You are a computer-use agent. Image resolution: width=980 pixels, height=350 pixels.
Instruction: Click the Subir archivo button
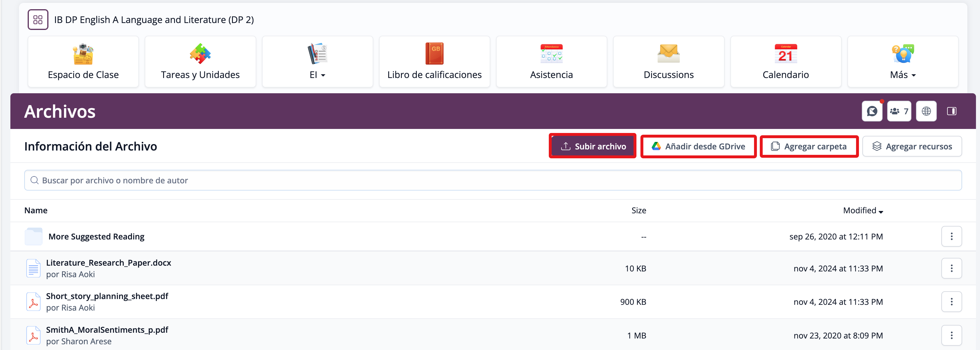593,146
